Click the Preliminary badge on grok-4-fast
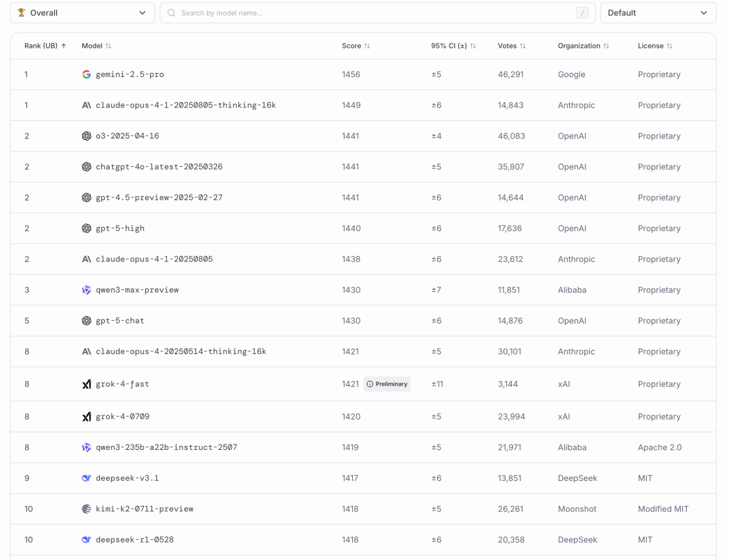Image resolution: width=730 pixels, height=560 pixels. [387, 384]
